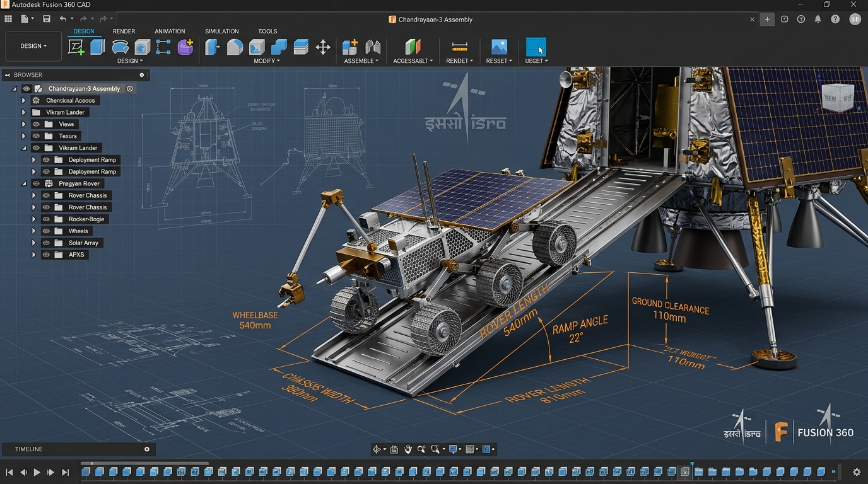Screen dimensions: 868x484
Task: Add a new document tab
Action: 767,20
